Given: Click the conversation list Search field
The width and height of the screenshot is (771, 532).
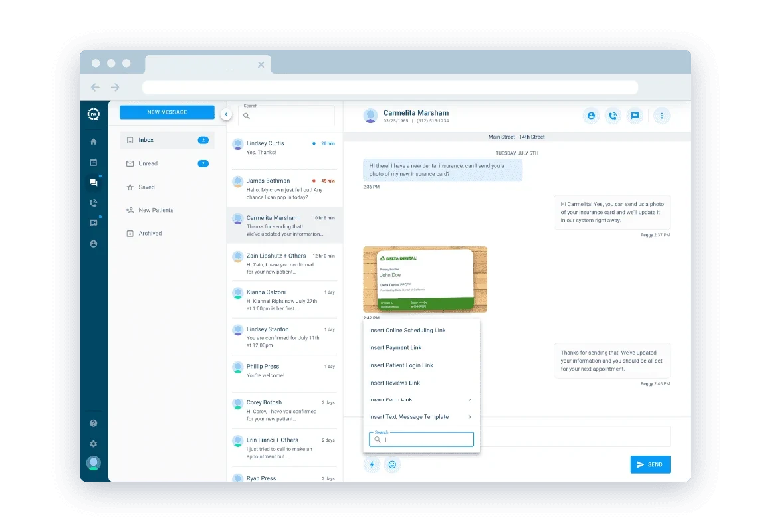Looking at the screenshot, I should pos(286,116).
